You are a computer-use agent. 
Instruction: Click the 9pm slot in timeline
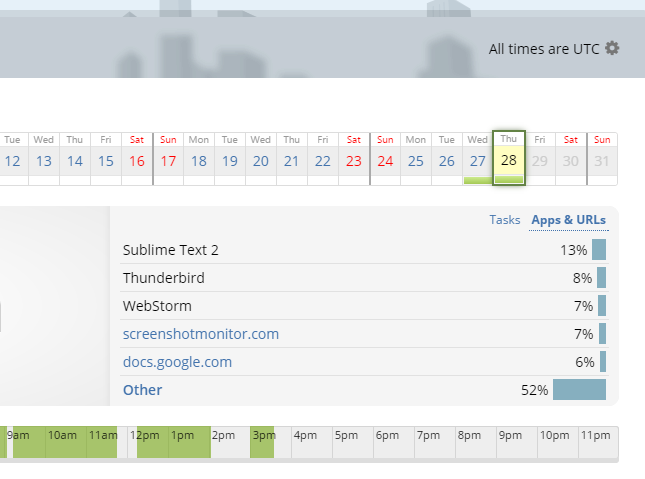517,442
